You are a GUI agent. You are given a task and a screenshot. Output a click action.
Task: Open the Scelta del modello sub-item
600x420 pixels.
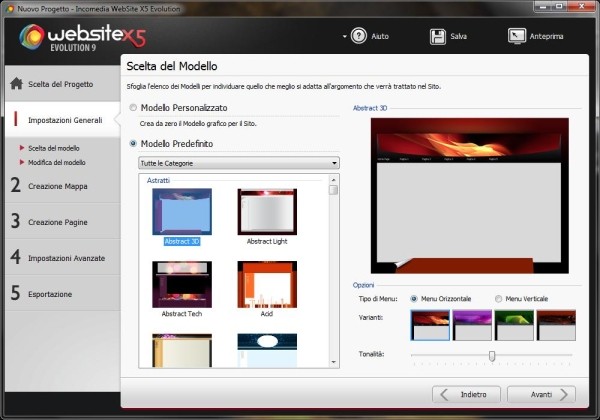coord(54,148)
